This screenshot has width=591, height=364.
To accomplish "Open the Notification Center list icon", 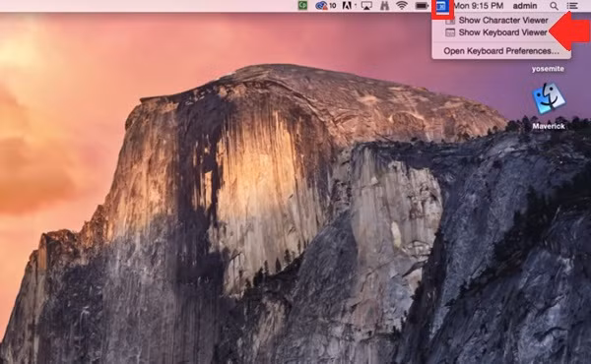I will click(x=572, y=6).
